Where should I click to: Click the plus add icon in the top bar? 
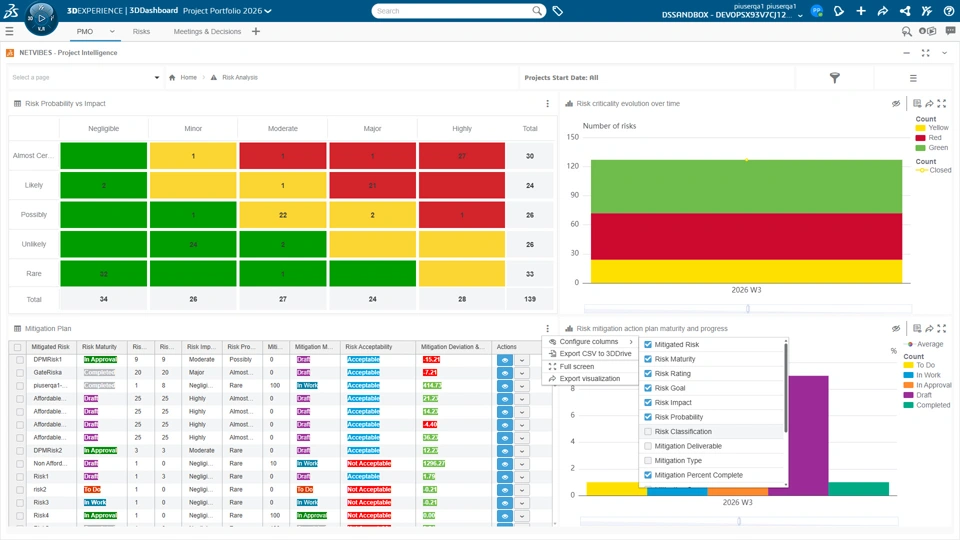(861, 11)
